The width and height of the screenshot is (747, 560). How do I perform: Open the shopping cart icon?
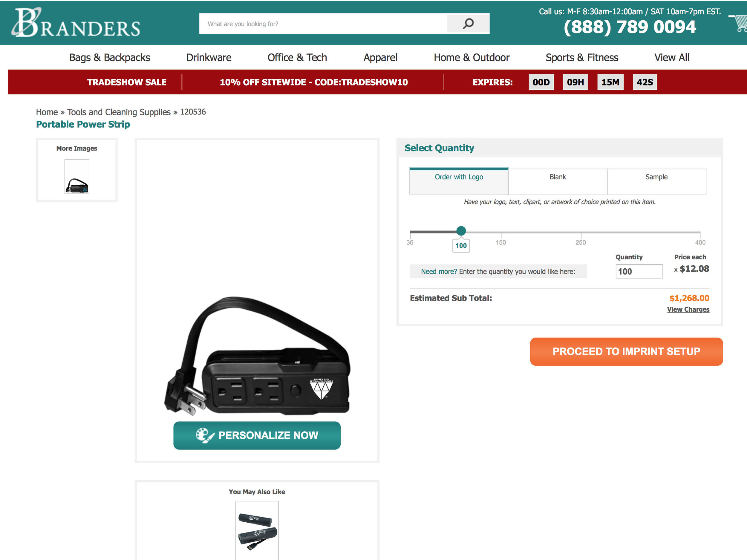click(x=739, y=23)
